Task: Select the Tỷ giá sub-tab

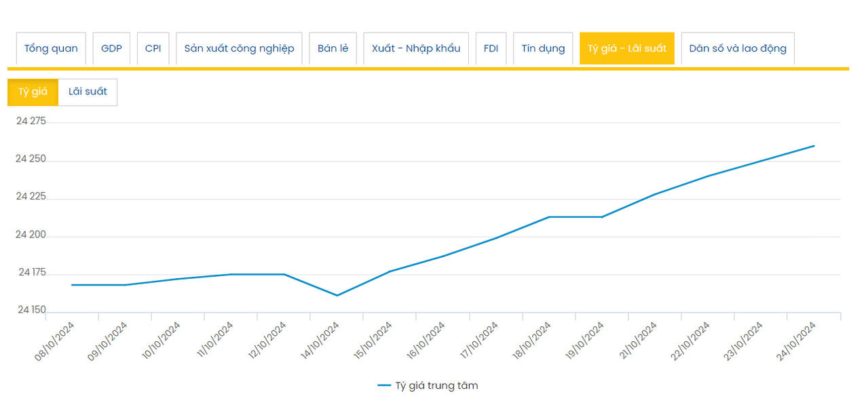Action: (x=33, y=92)
